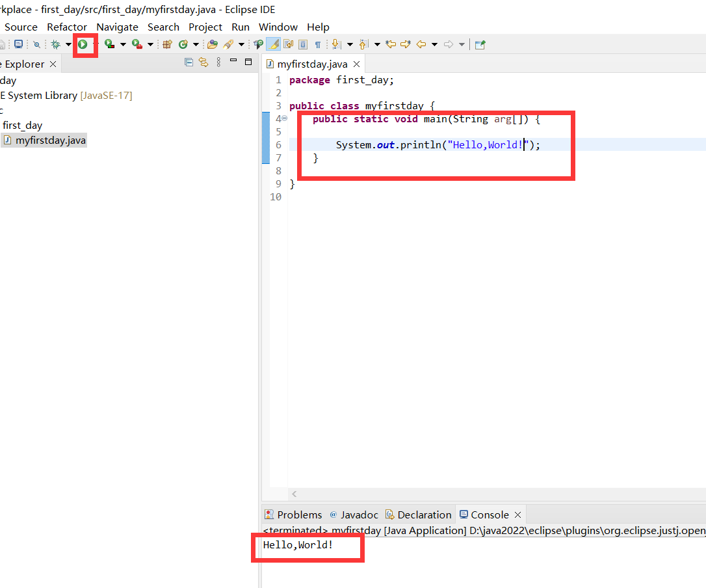Open the Source menu
This screenshot has height=588, width=706.
[x=21, y=27]
